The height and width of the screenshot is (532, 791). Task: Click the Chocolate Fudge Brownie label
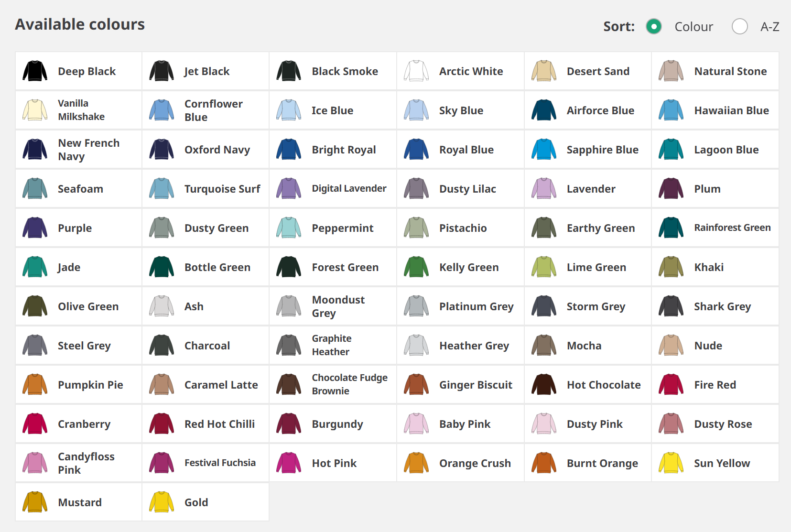click(349, 384)
